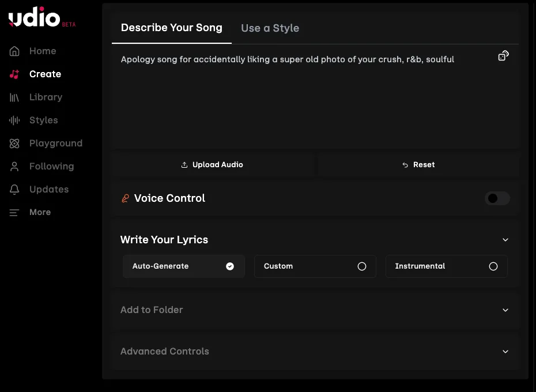Viewport: 536px width, 392px height.
Task: Click the Reset button
Action: click(x=418, y=165)
